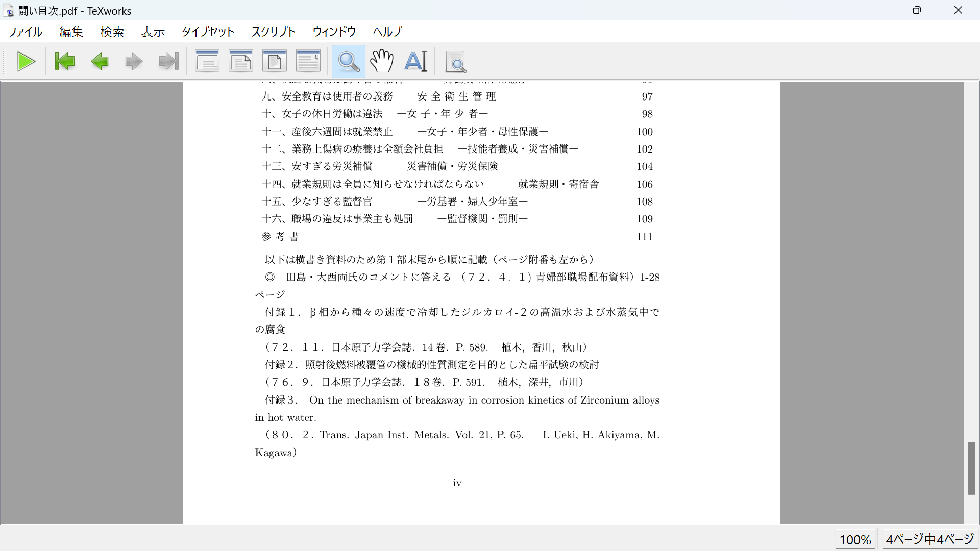Go to first page icon
The height and width of the screenshot is (551, 980).
click(65, 62)
